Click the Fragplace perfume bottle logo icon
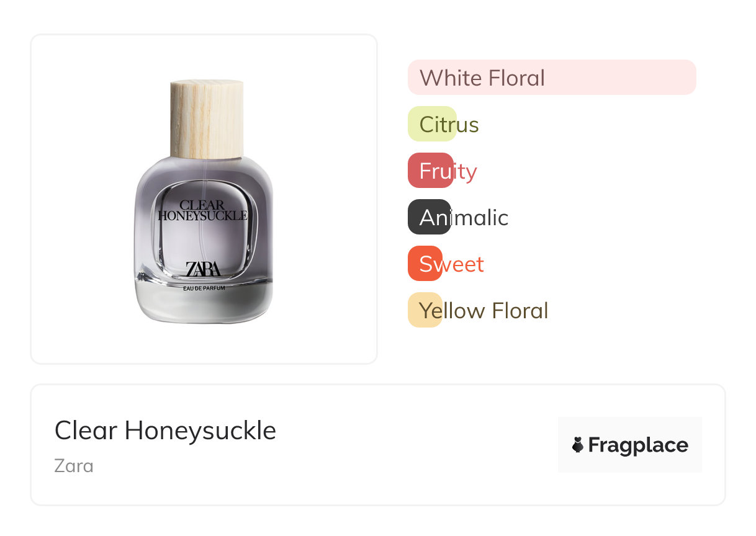756x536 pixels. pos(578,445)
